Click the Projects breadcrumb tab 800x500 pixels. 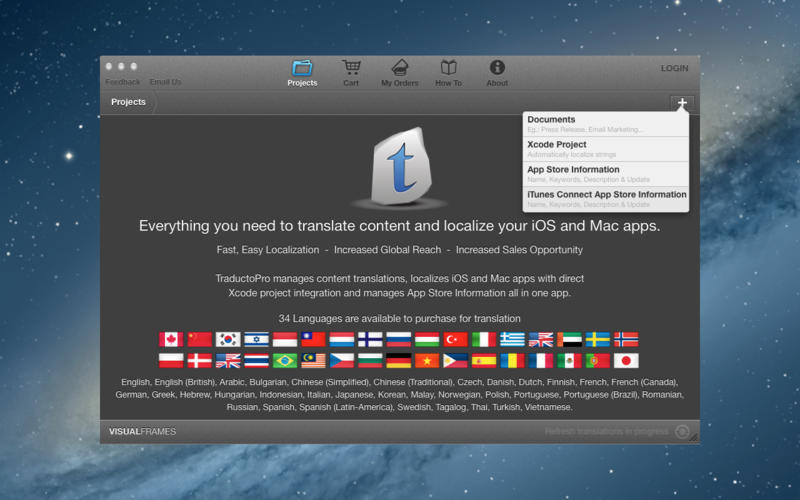coord(129,102)
